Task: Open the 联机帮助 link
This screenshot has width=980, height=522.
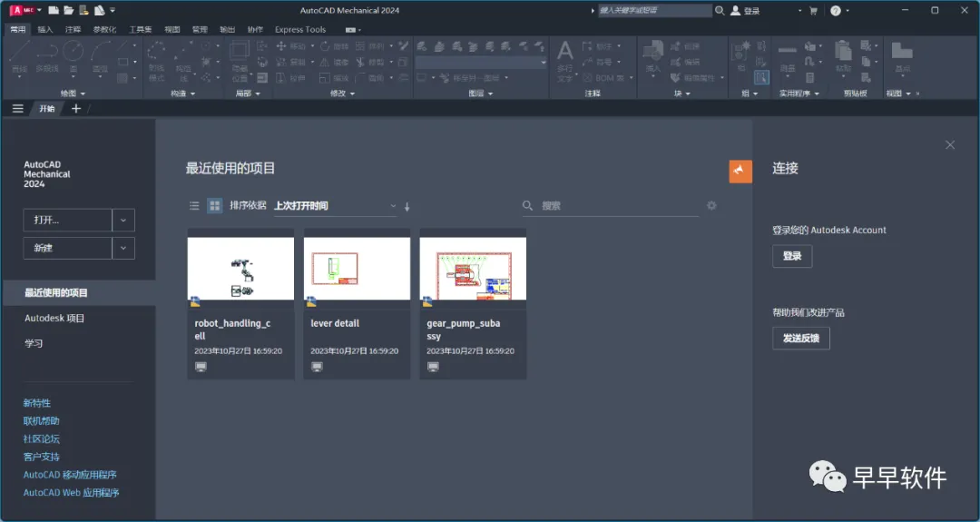Action: click(x=41, y=420)
